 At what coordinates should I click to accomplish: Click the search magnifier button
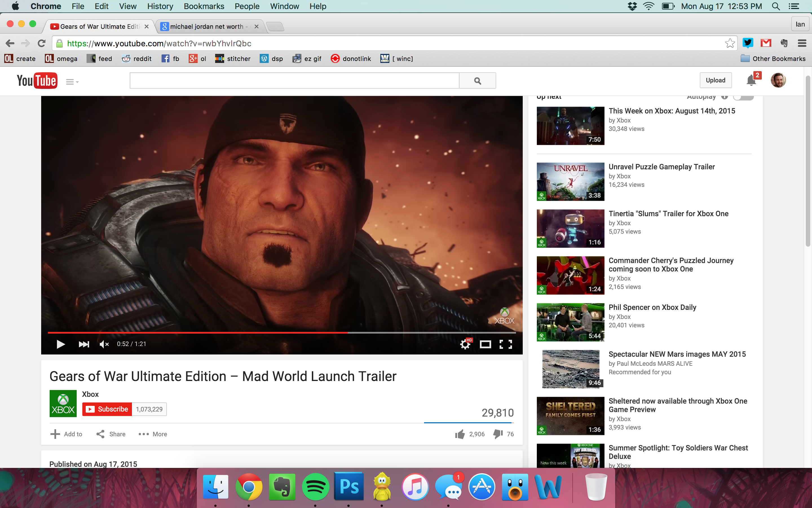[x=477, y=81]
